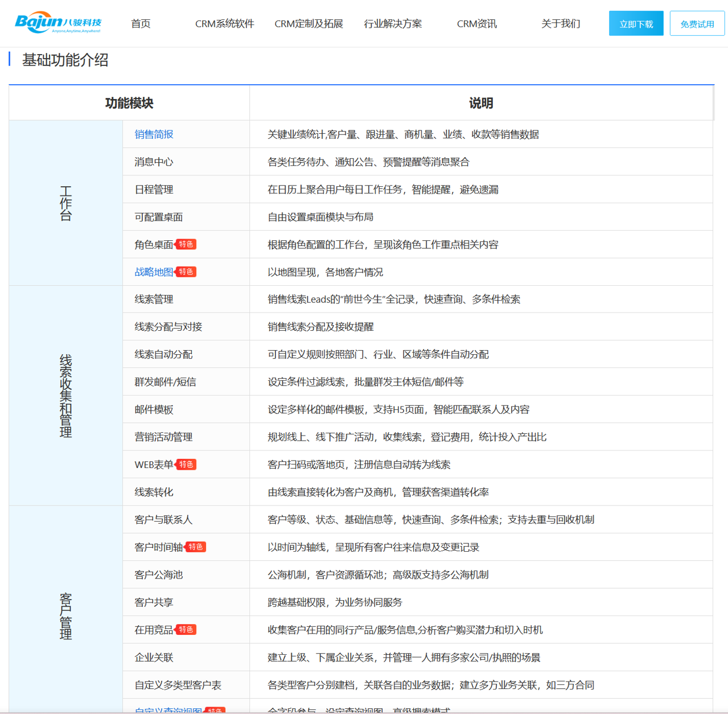Go to 行业解决方案 in navigation
Image resolution: width=728 pixels, height=714 pixels.
393,24
